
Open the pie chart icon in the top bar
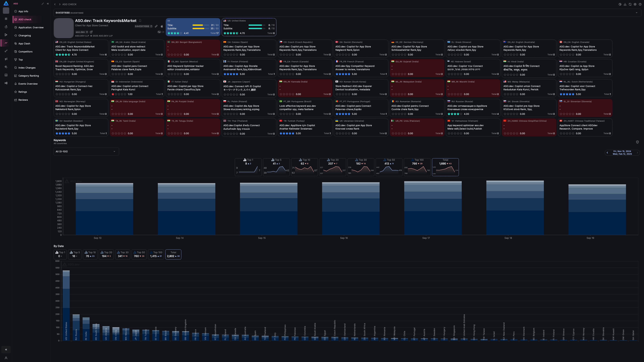620,4
